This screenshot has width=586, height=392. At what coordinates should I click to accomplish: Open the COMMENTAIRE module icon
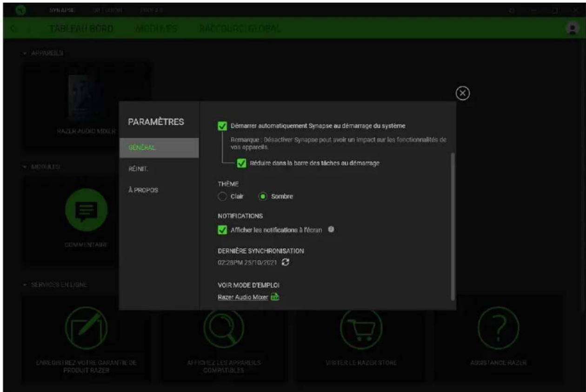point(87,210)
